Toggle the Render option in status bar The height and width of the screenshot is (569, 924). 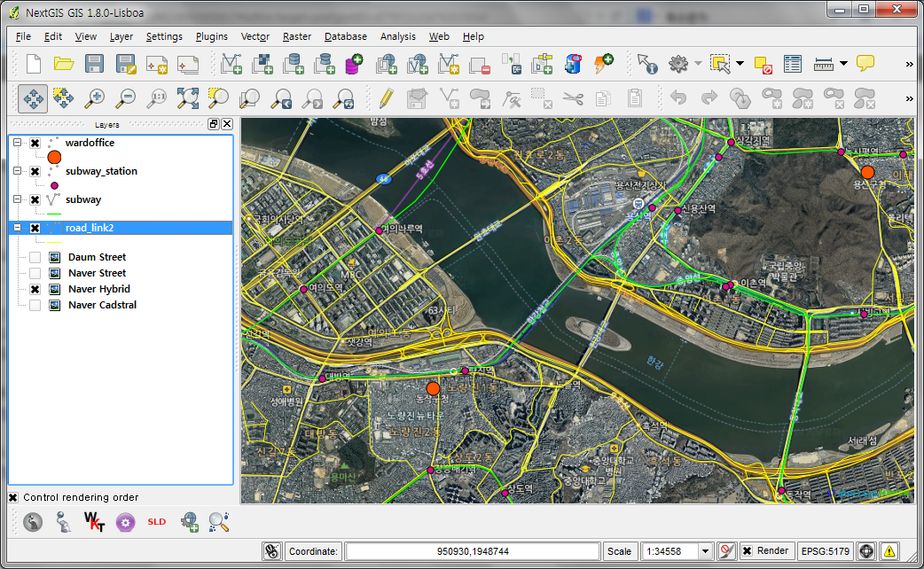point(748,550)
